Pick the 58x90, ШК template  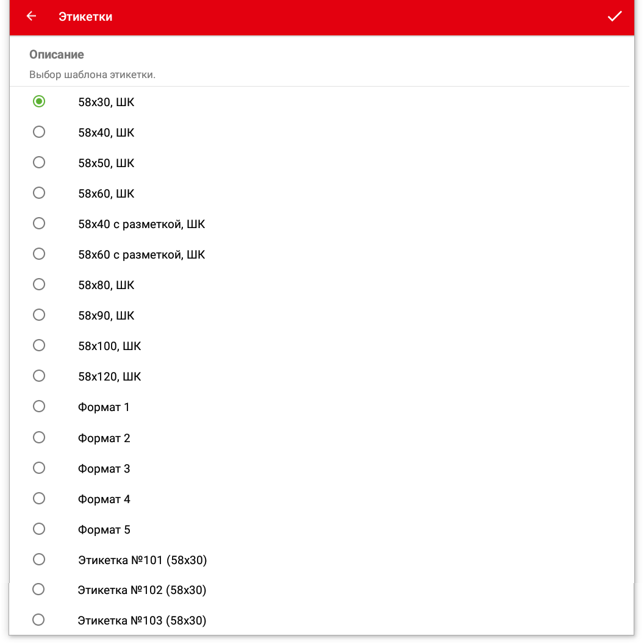click(x=39, y=315)
